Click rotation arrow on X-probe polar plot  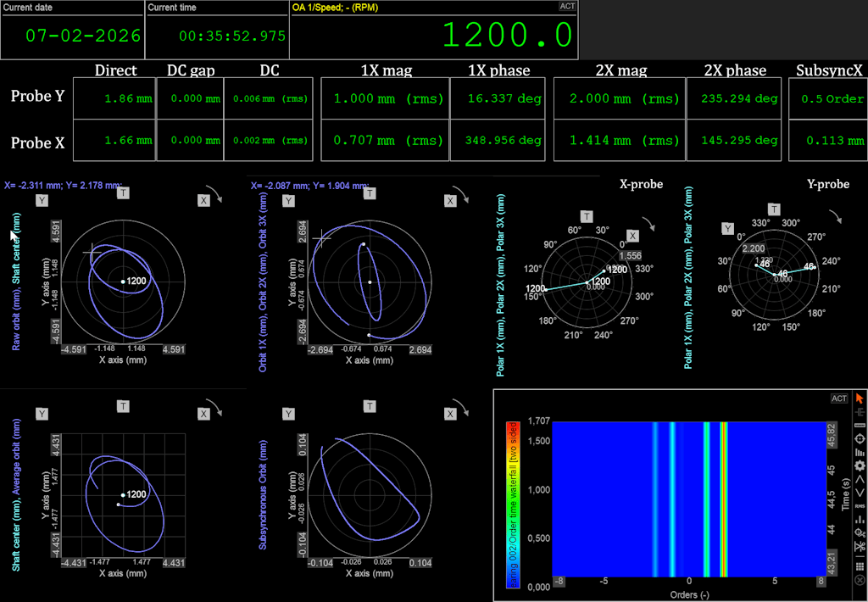click(x=649, y=224)
